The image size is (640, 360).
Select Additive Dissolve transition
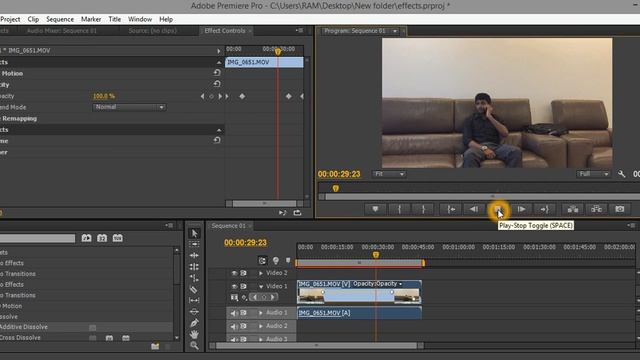(x=24, y=327)
